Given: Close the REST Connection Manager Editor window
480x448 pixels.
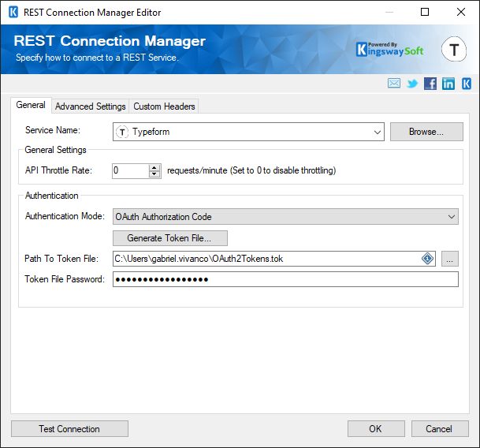Looking at the screenshot, I should tap(461, 13).
